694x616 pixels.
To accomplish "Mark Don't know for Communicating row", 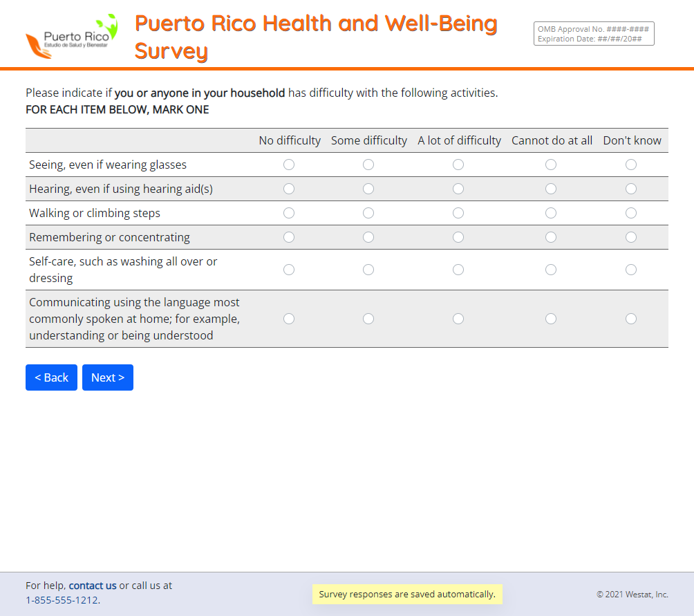I will pyautogui.click(x=631, y=319).
